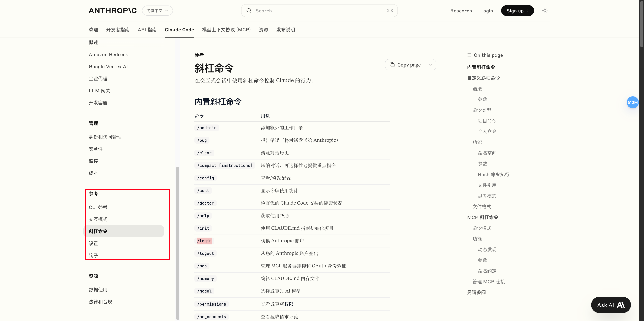The height and width of the screenshot is (321, 644).
Task: Click the Copy page button
Action: 405,65
